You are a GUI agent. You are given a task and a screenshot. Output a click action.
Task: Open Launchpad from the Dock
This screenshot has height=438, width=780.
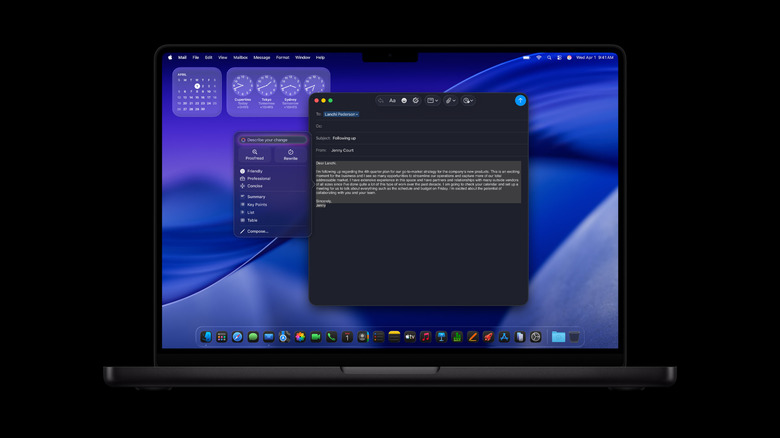pyautogui.click(x=222, y=337)
